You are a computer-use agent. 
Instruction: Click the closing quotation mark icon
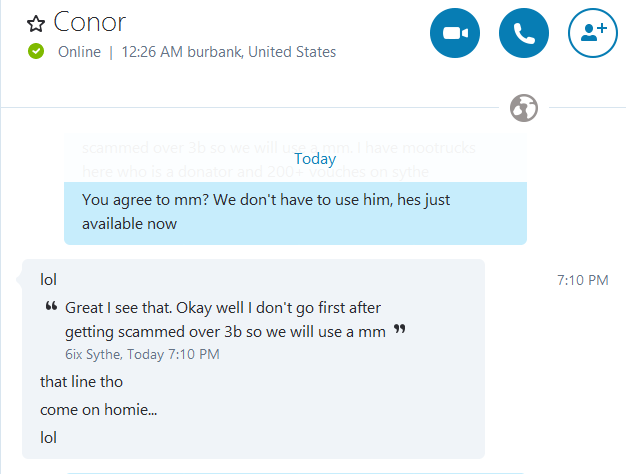400,329
